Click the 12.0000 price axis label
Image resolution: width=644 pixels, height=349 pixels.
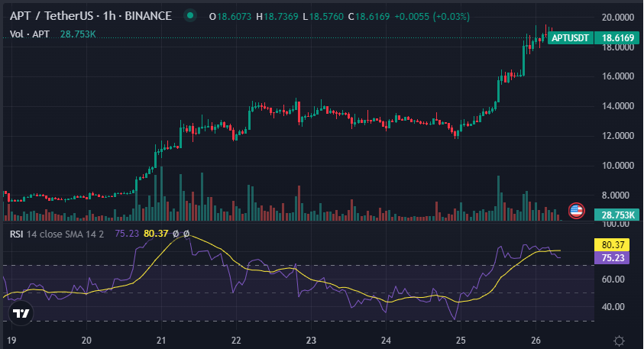[x=618, y=136]
